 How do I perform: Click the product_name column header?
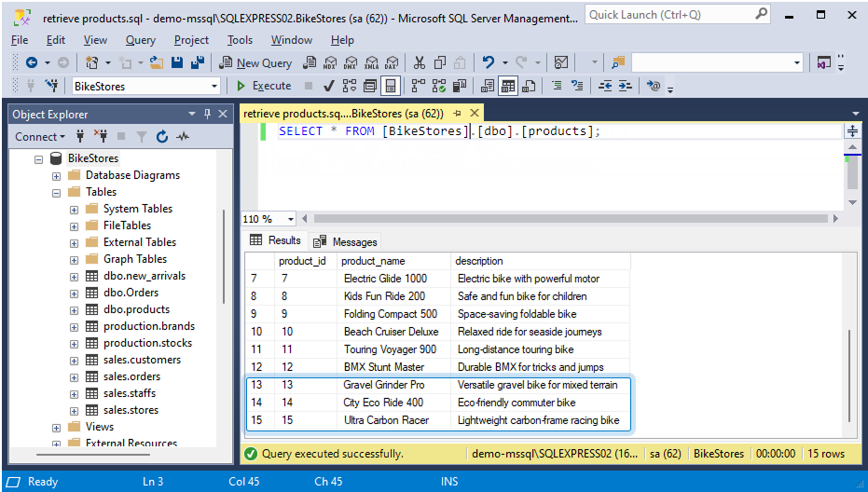point(393,261)
